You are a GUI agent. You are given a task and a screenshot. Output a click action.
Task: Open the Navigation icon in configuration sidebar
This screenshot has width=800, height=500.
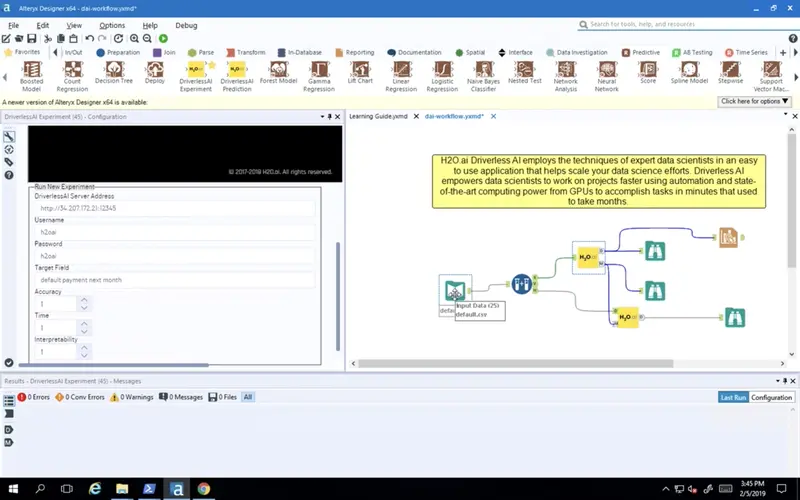click(9, 149)
